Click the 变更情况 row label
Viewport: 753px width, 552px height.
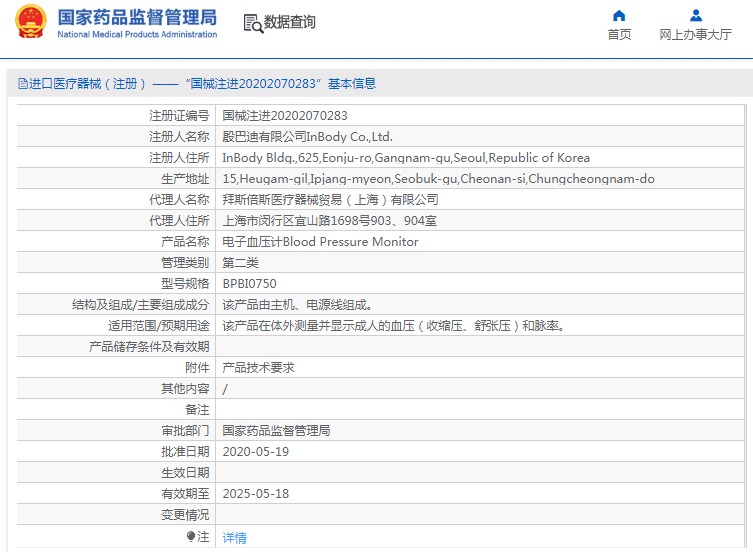pyautogui.click(x=185, y=515)
